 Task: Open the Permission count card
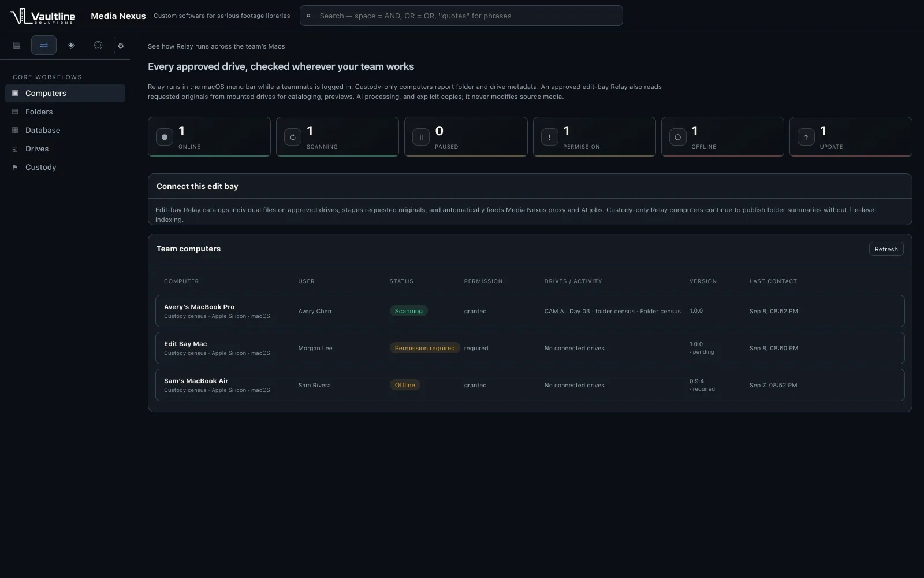(x=594, y=137)
